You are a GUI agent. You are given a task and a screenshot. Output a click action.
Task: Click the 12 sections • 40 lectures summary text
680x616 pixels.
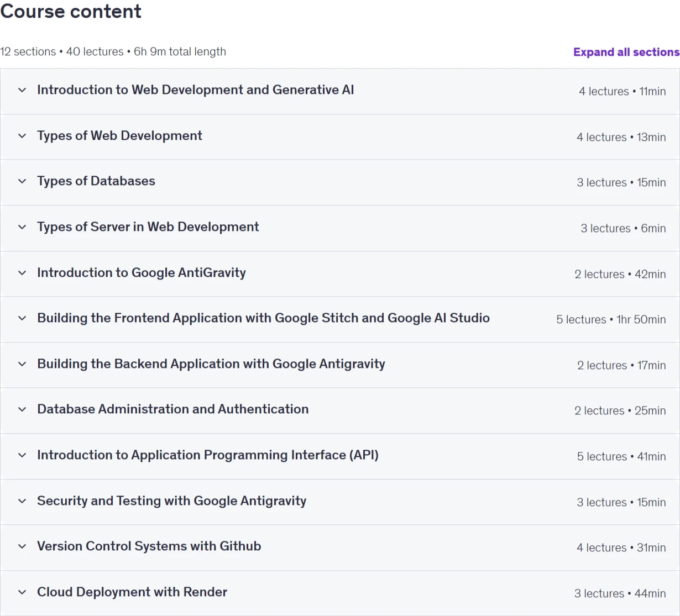coord(113,51)
